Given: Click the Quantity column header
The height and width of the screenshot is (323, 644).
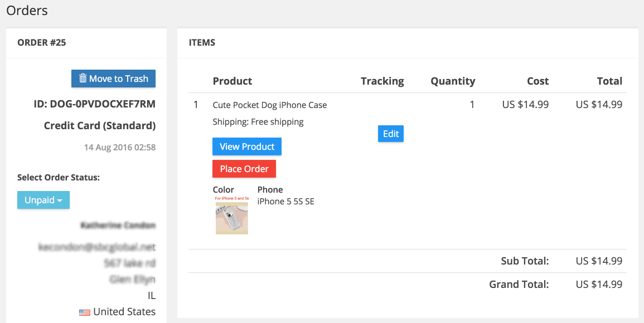Looking at the screenshot, I should 453,81.
